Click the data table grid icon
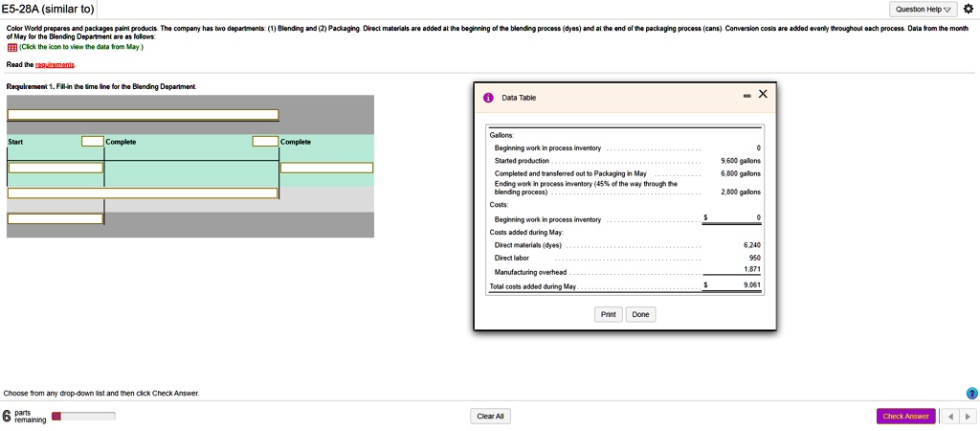The width and height of the screenshot is (980, 431). click(11, 46)
